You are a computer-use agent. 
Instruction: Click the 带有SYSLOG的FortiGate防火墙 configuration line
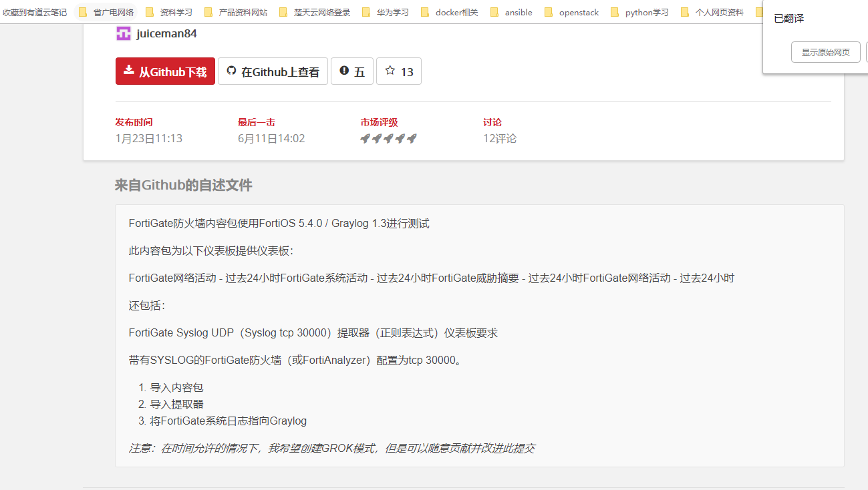tap(295, 360)
